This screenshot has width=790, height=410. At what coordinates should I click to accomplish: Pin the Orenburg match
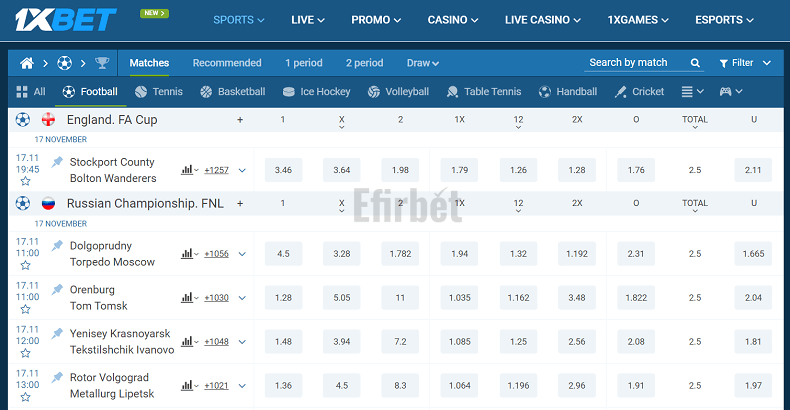(57, 289)
